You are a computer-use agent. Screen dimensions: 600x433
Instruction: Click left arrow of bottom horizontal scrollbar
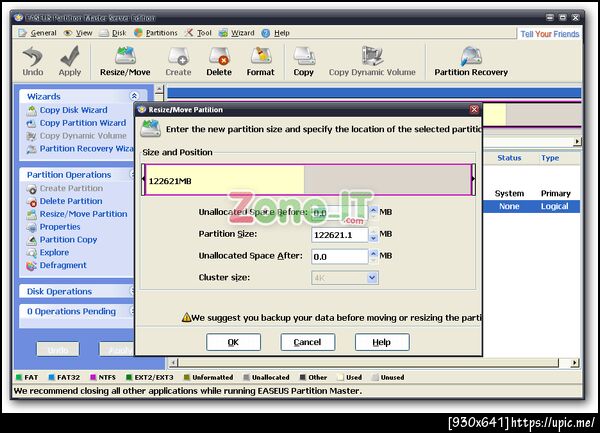pyautogui.click(x=174, y=362)
